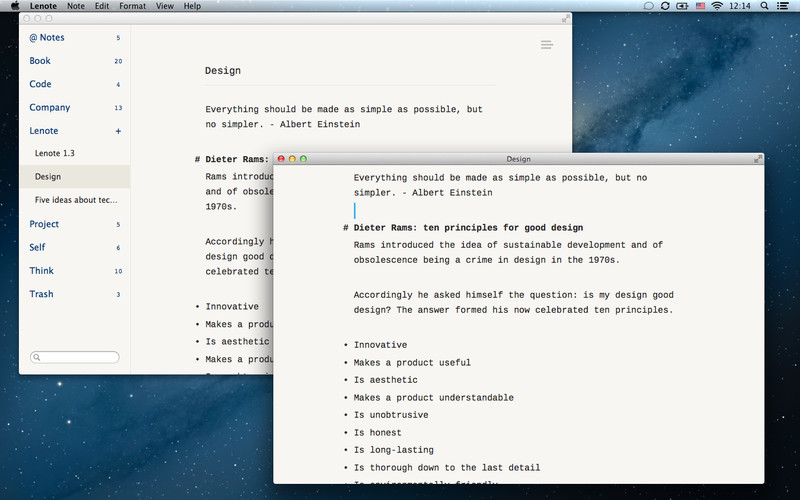The height and width of the screenshot is (500, 800).
Task: Click the Design title in main editor
Action: click(x=223, y=71)
